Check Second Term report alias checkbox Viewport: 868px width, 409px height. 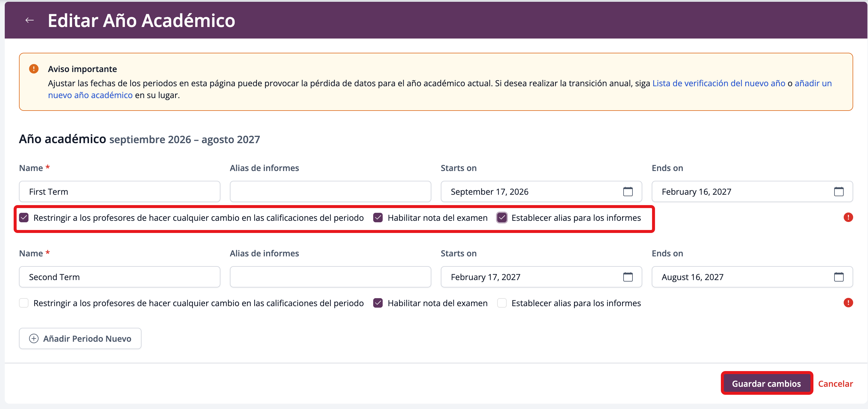click(502, 303)
